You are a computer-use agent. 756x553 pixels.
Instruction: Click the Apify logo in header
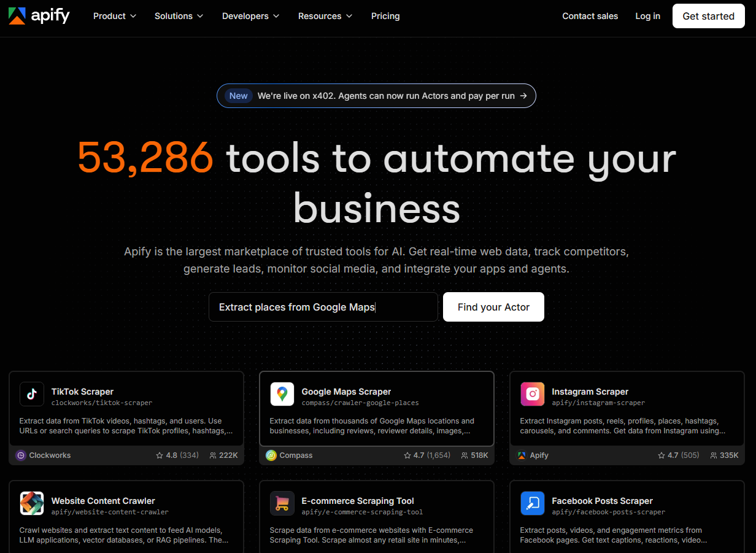[x=39, y=16]
